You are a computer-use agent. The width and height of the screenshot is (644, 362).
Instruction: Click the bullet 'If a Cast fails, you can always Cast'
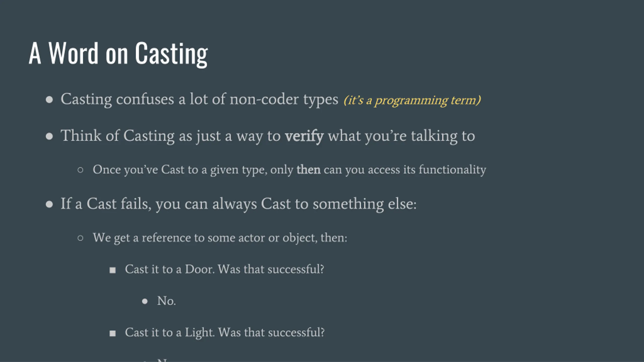tap(238, 204)
